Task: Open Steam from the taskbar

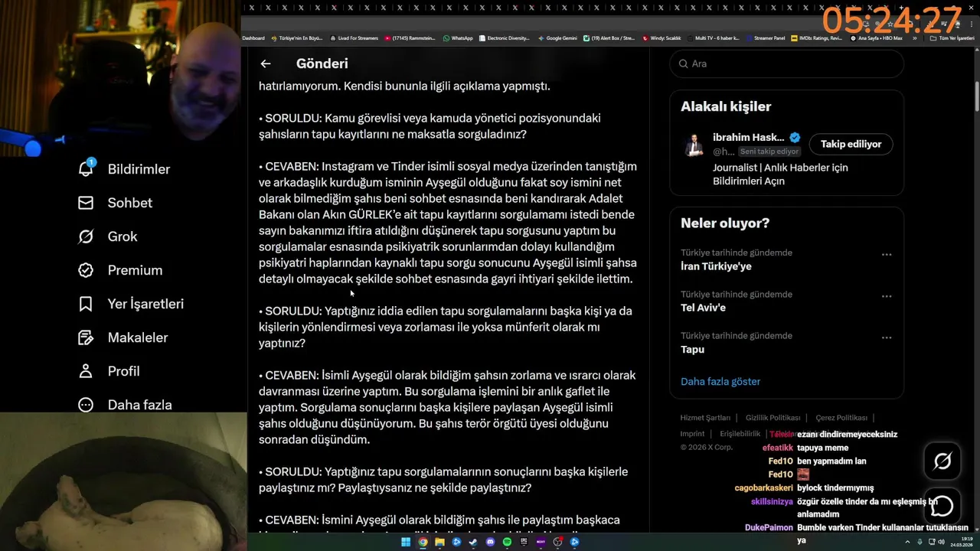Action: (473, 542)
